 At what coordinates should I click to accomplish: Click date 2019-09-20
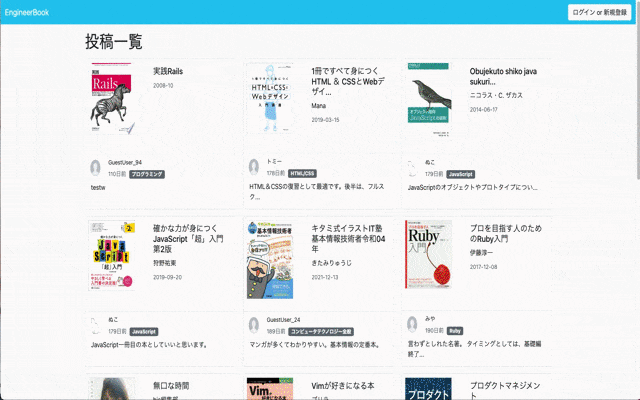tap(167, 278)
